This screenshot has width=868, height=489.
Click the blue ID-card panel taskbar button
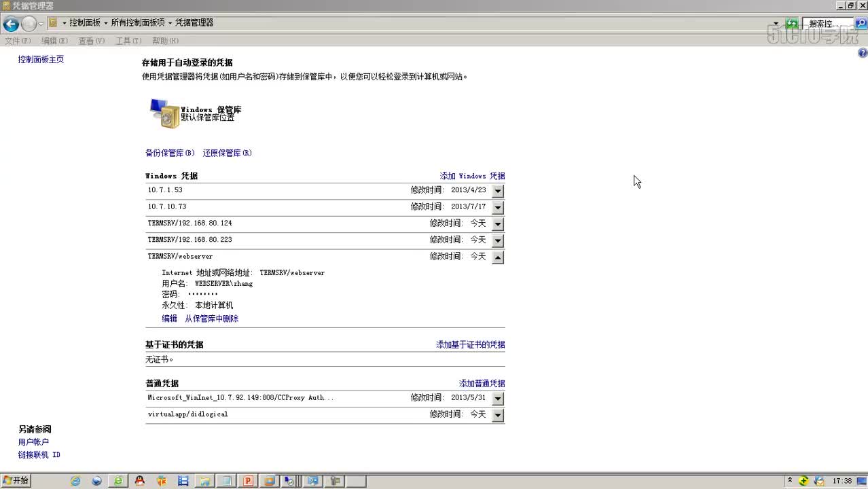(312, 481)
